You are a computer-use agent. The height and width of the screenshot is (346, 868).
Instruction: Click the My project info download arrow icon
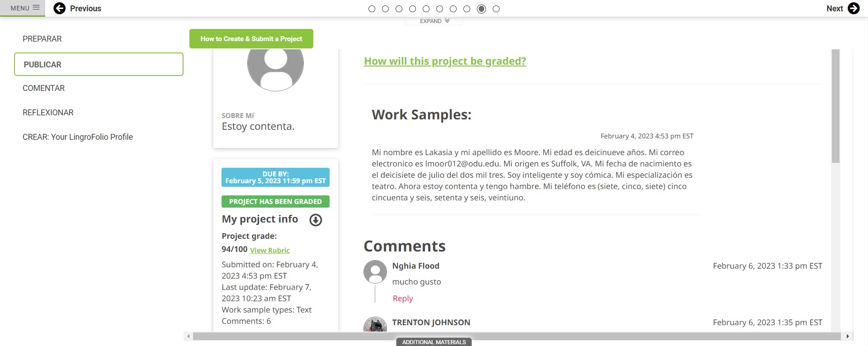316,220
